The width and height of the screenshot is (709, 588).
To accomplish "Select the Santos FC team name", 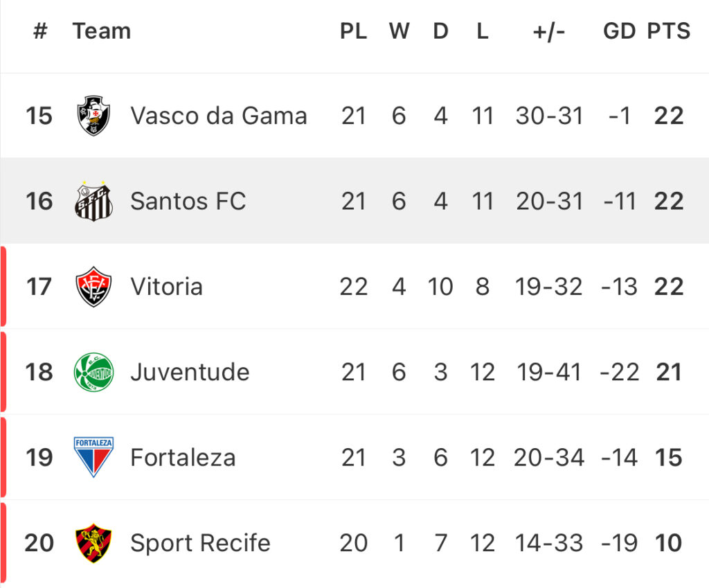I will click(188, 202).
